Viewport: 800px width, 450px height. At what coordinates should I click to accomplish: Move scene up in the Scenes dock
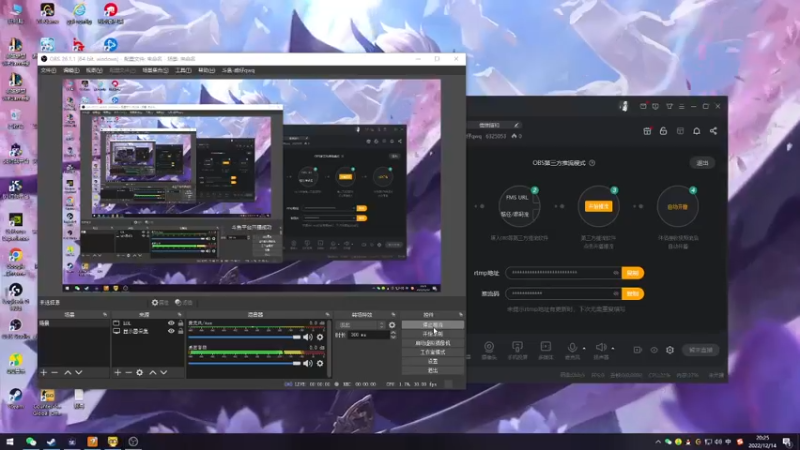(67, 372)
